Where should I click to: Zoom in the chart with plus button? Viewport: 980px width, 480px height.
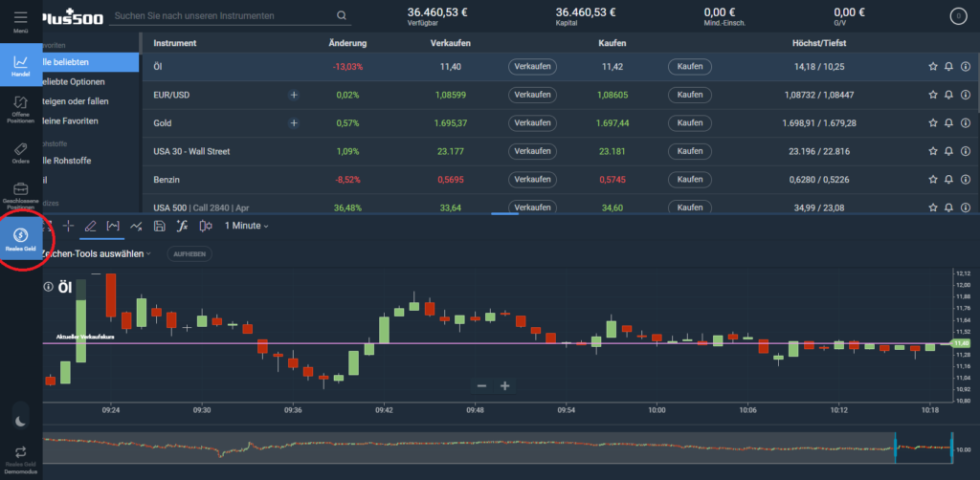tap(505, 386)
